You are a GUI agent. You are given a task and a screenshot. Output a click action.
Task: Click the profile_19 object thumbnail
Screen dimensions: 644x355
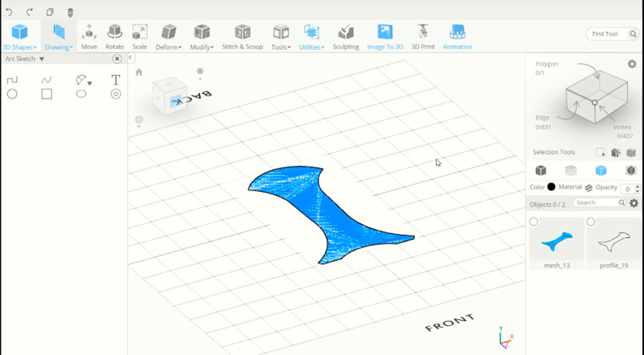point(614,243)
